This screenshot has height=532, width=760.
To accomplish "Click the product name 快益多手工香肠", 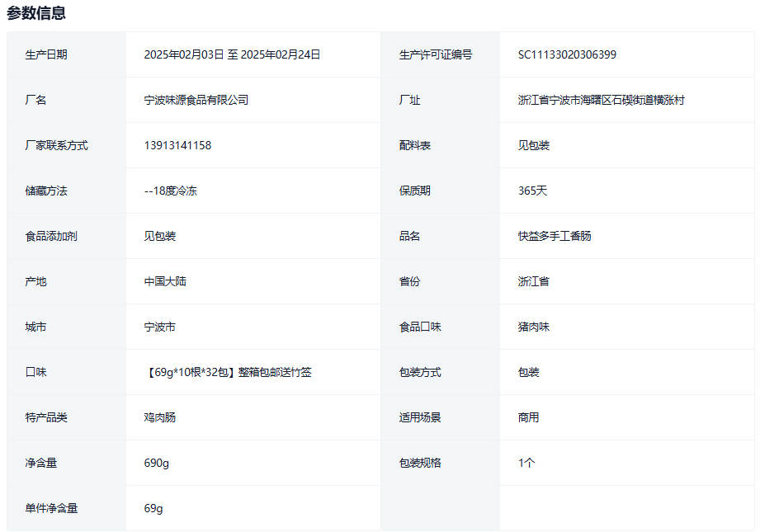I will tap(555, 236).
